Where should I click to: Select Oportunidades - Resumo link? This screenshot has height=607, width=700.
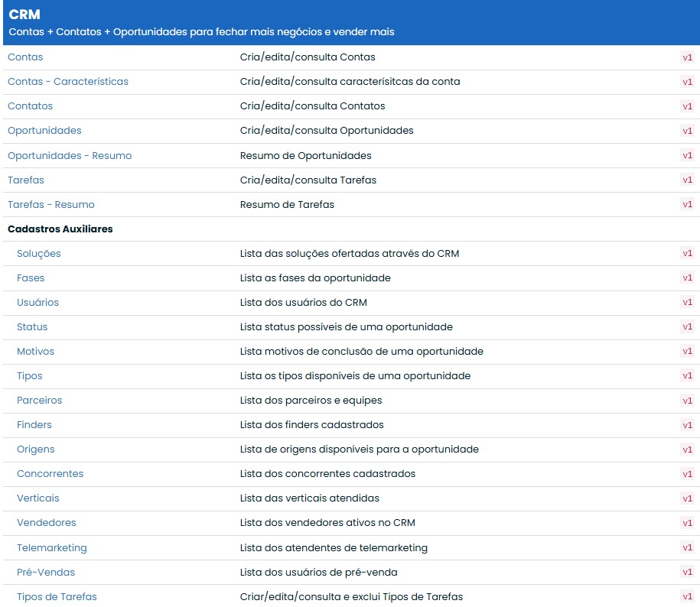click(x=70, y=155)
